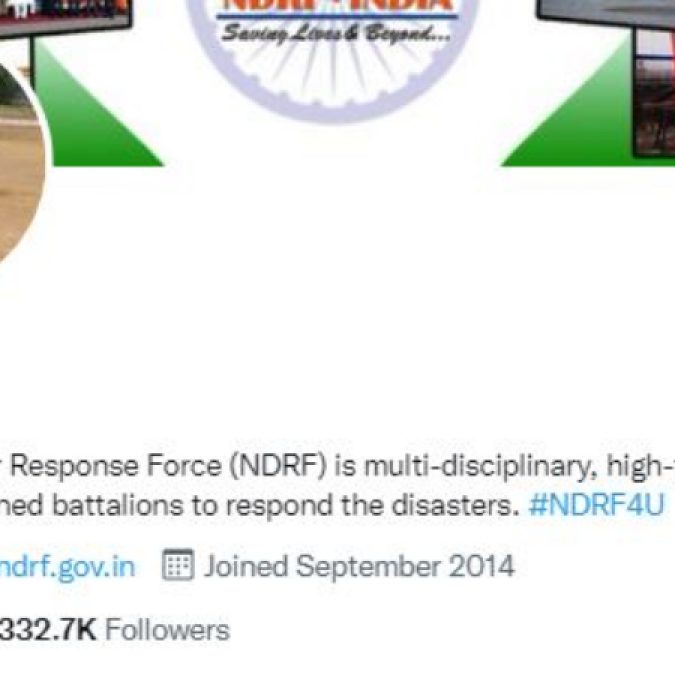
Task: Click the left green triangle graphic
Action: [x=97, y=103]
